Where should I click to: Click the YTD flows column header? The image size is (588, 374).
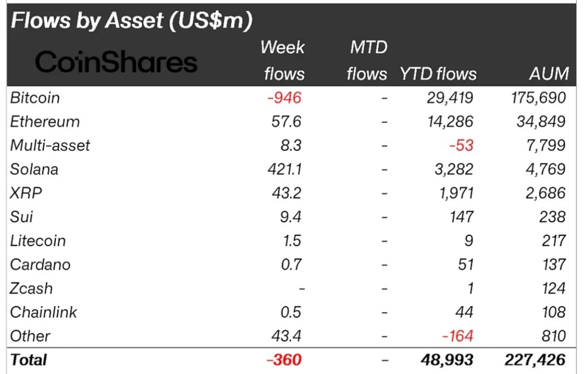coord(439,74)
